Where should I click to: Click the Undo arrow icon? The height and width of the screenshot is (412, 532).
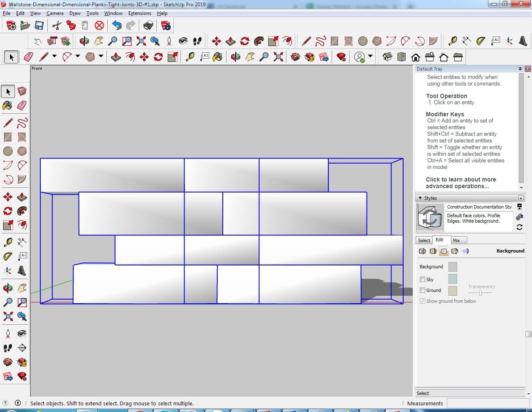pyautogui.click(x=117, y=26)
